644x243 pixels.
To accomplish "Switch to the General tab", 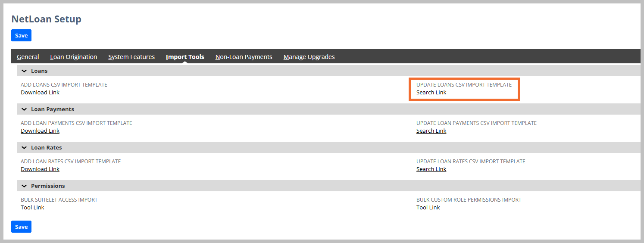I will tap(28, 57).
